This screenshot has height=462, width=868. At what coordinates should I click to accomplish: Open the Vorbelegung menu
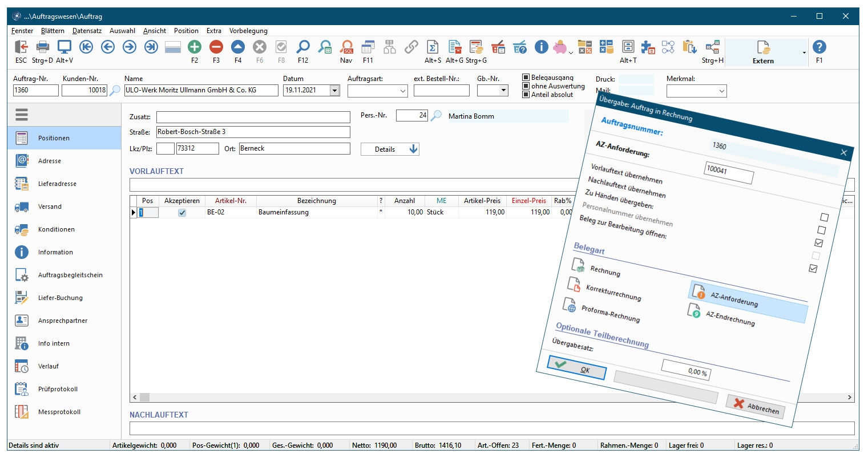pos(248,31)
